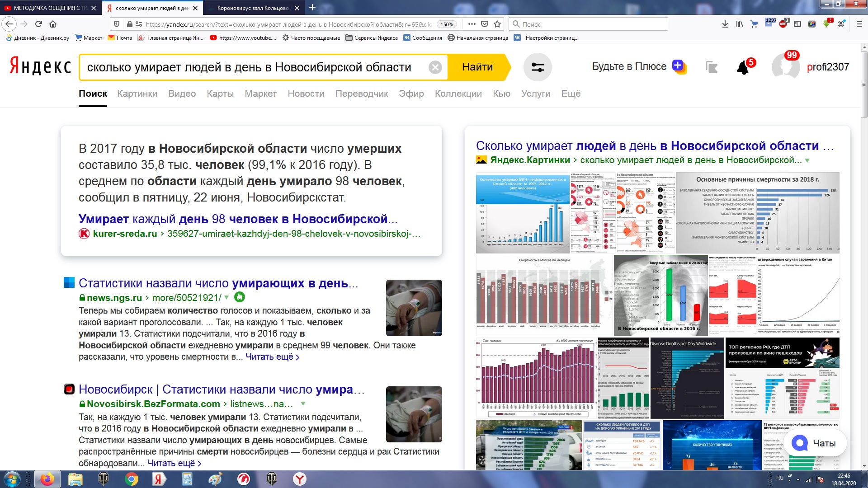The width and height of the screenshot is (868, 488).
Task: Open the Firefox downloads panel
Action: [x=725, y=24]
